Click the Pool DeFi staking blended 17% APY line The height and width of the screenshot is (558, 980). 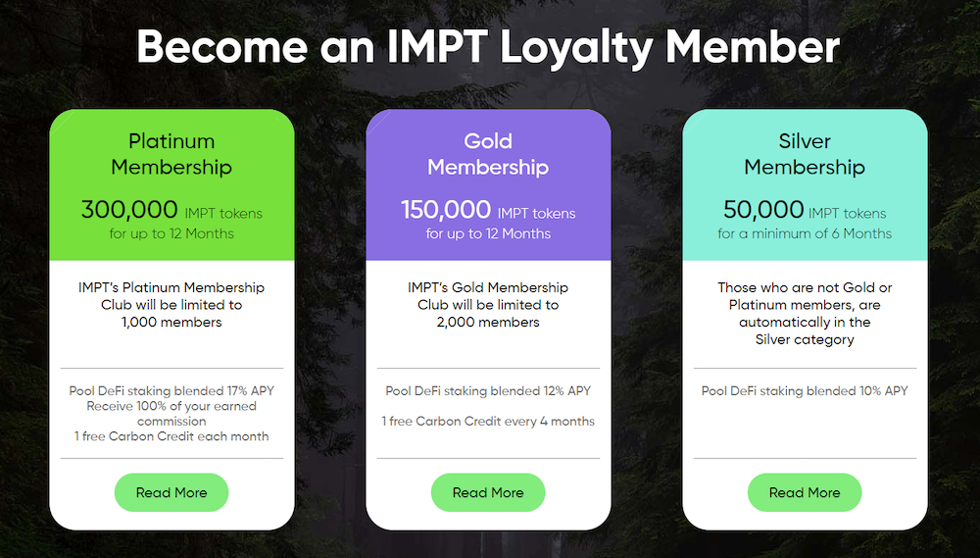point(171,391)
